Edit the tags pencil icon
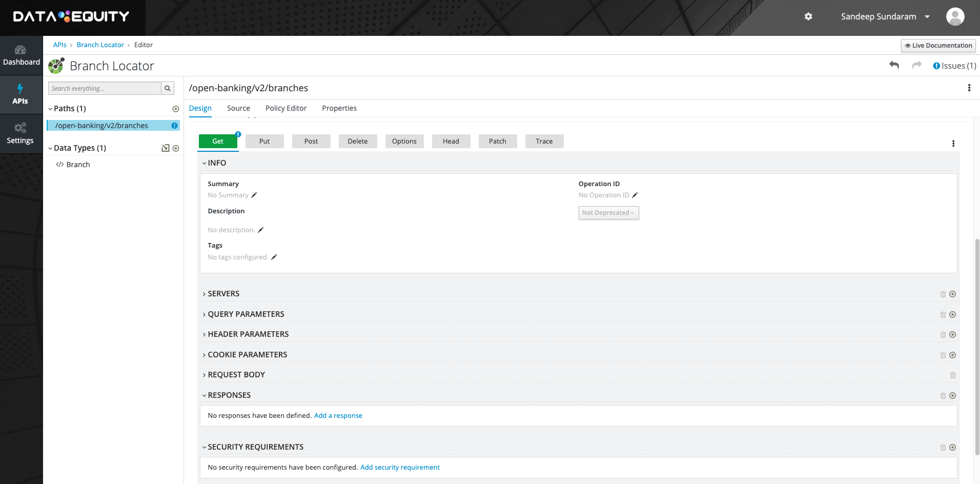Image resolution: width=980 pixels, height=484 pixels. [274, 257]
